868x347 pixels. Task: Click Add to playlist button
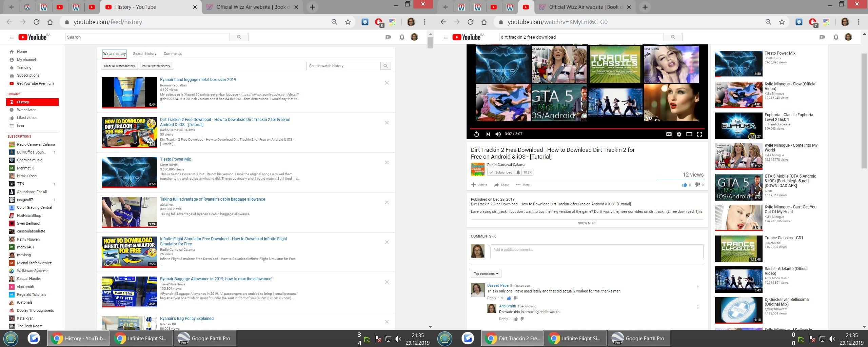coord(479,185)
